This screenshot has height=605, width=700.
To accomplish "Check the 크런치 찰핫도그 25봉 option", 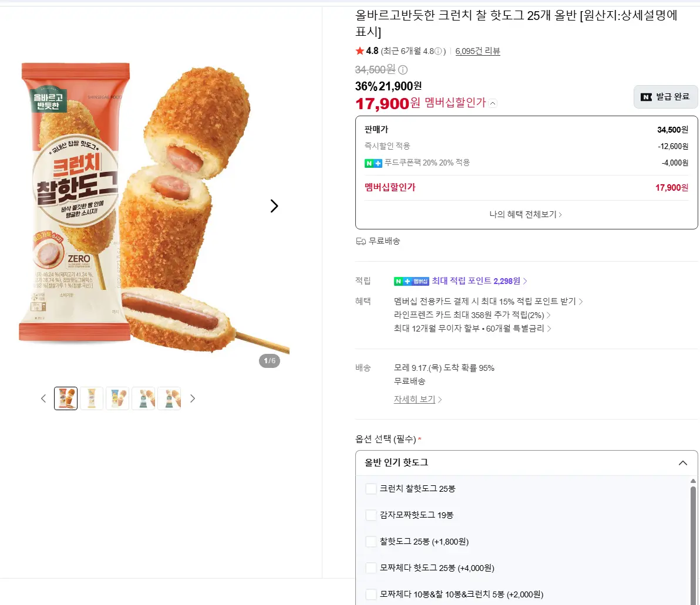I will pyautogui.click(x=371, y=489).
